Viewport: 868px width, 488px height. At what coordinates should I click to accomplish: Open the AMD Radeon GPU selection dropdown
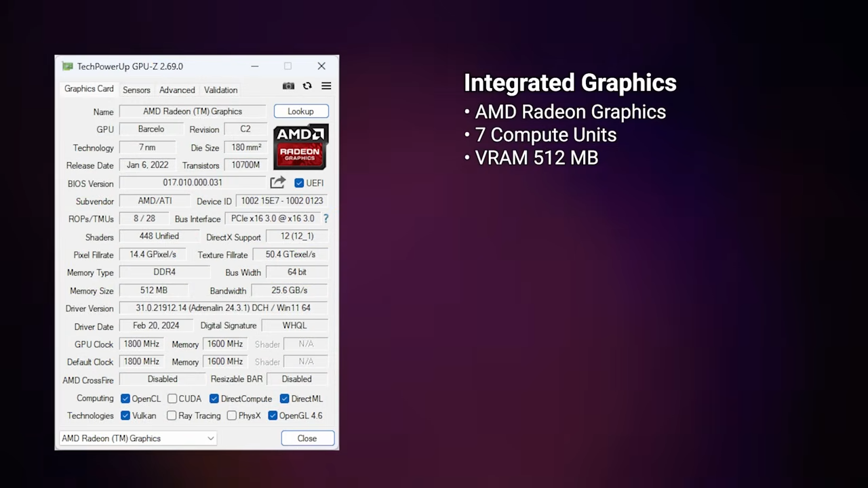click(138, 439)
